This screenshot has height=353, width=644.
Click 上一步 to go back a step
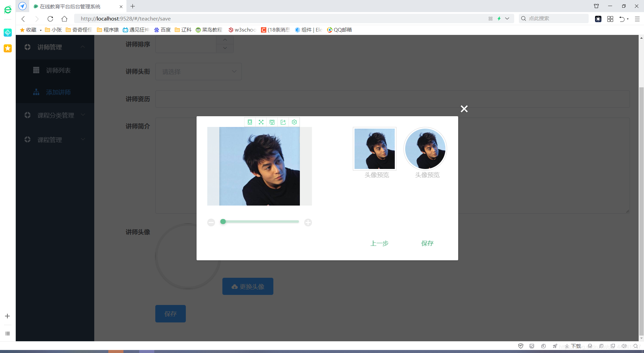pyautogui.click(x=379, y=243)
